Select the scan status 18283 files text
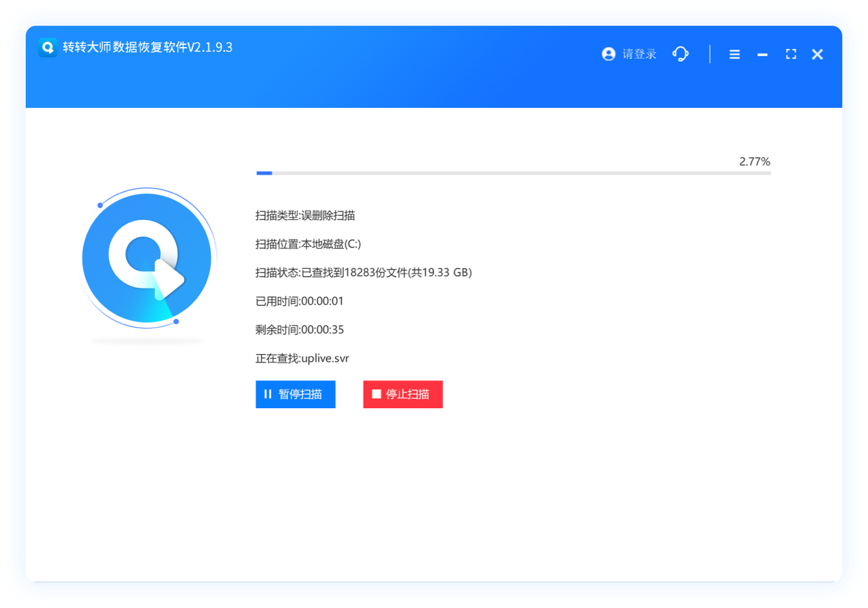 click(x=363, y=273)
